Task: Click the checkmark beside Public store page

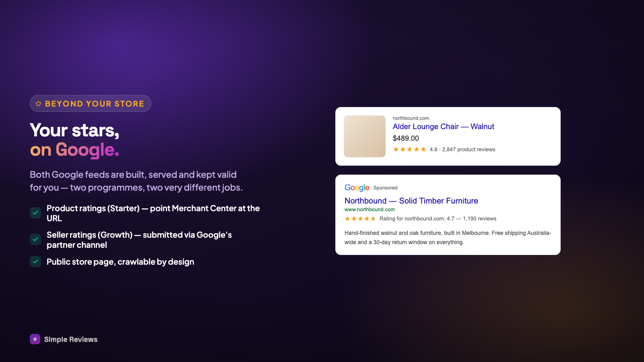Action: click(35, 261)
